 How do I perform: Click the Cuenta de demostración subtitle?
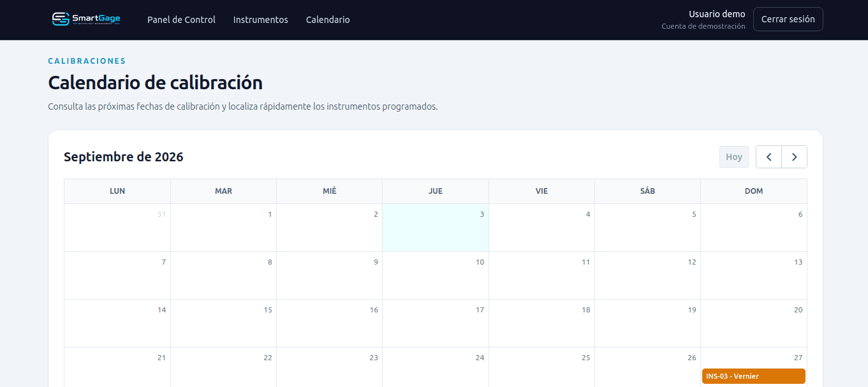(x=703, y=27)
